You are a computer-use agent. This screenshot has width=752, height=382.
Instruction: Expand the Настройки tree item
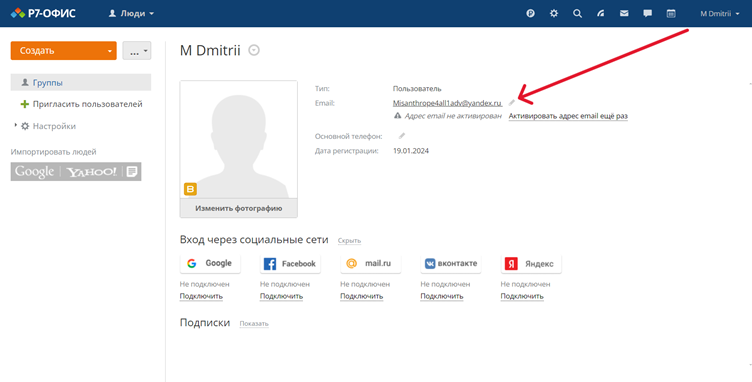click(x=15, y=126)
